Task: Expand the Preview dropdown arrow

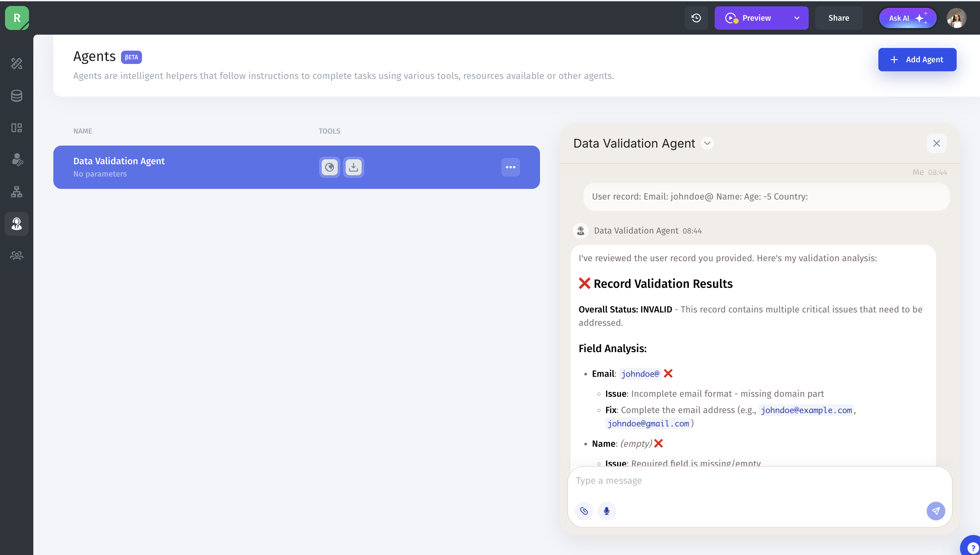Action: tap(797, 18)
